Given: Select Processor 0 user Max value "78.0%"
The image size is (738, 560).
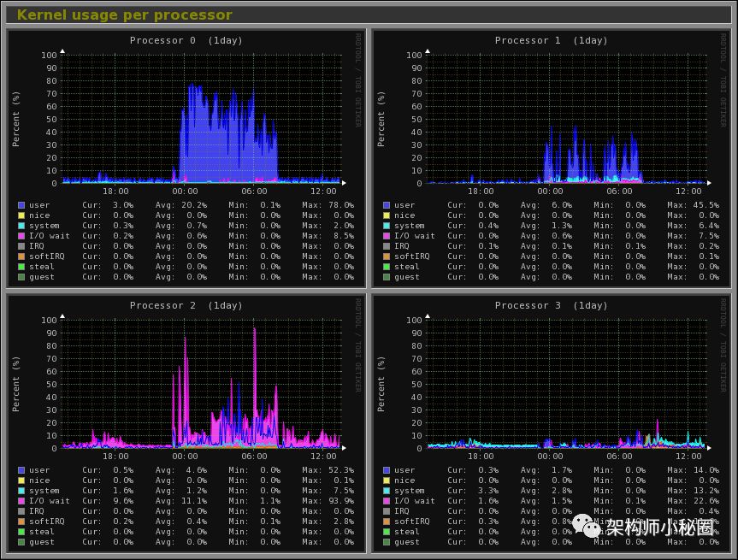Looking at the screenshot, I should (341, 205).
